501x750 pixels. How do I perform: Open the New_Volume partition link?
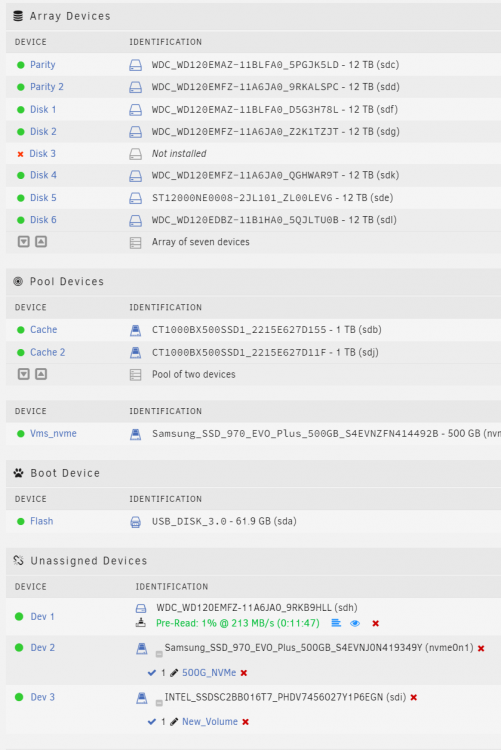210,721
